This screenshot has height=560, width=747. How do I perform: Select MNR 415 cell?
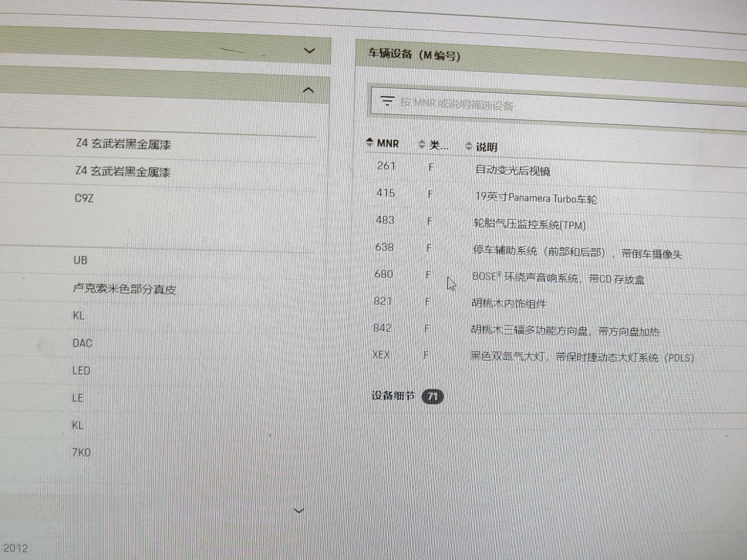pyautogui.click(x=386, y=192)
